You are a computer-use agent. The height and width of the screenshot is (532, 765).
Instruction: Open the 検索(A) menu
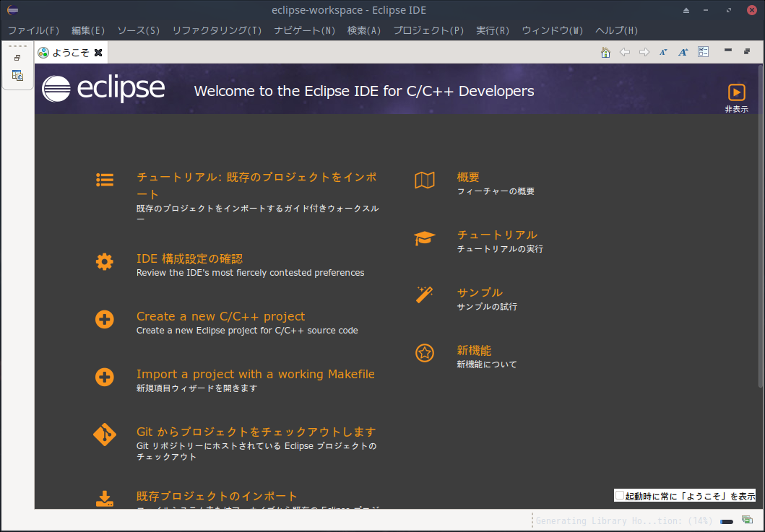[363, 30]
